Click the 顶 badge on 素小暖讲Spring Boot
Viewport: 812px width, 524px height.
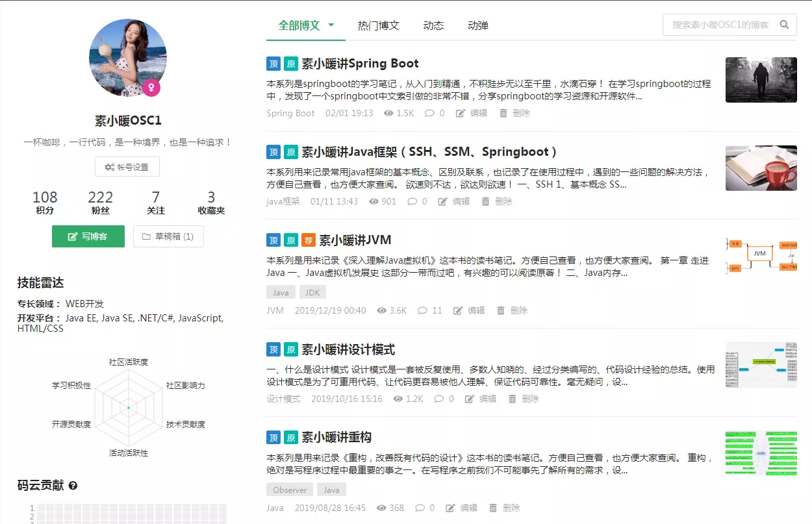tap(273, 64)
